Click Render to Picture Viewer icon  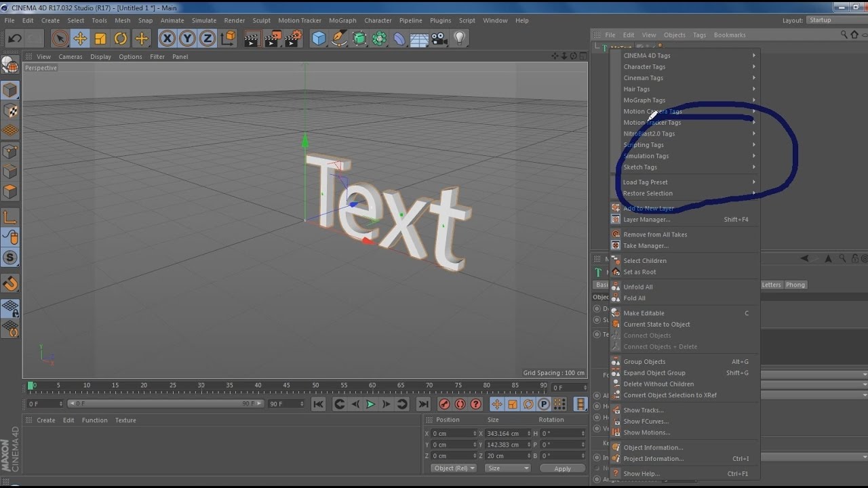click(x=273, y=39)
